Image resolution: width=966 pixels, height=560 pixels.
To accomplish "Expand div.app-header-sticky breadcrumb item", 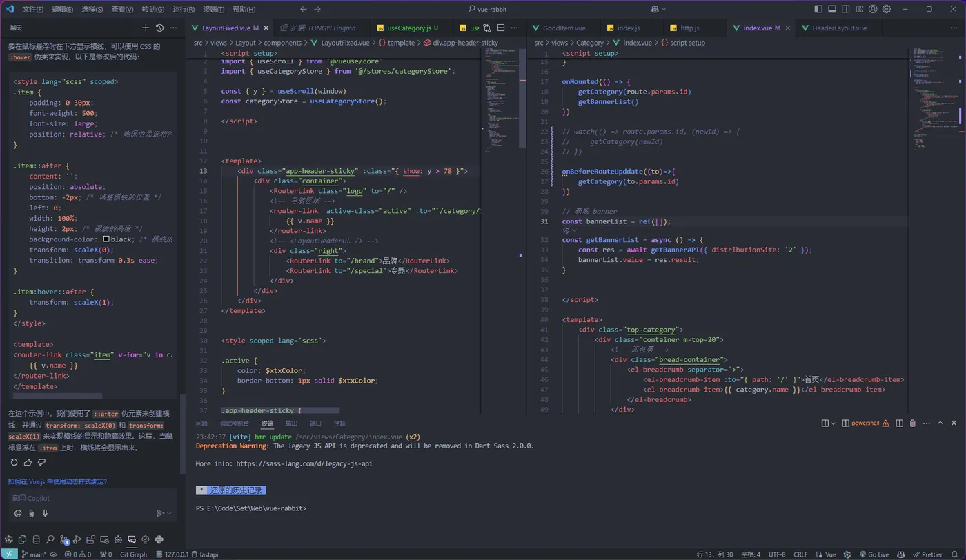I will [460, 43].
